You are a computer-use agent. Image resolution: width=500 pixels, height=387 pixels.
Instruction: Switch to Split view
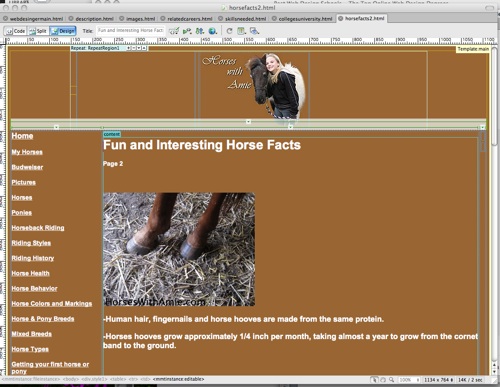38,31
